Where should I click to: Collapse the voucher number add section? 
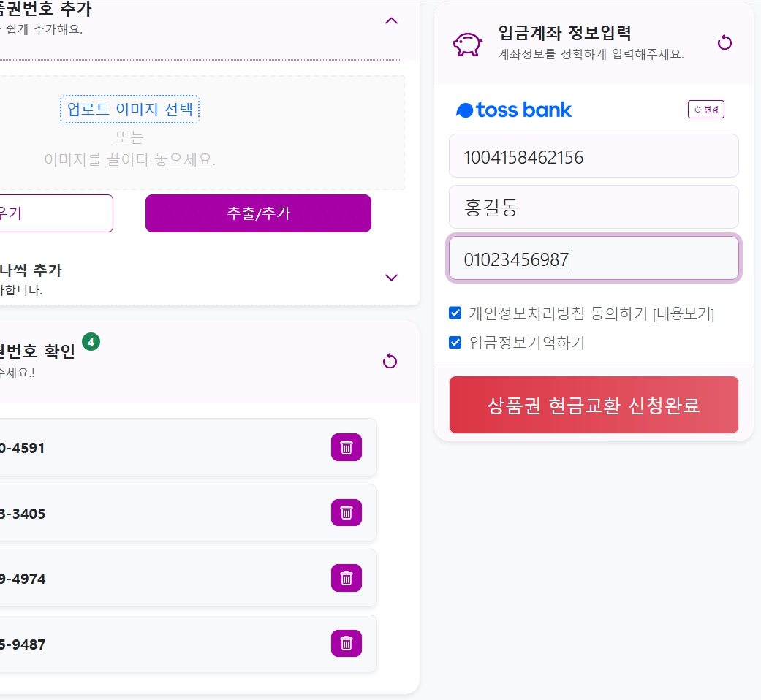tap(391, 21)
